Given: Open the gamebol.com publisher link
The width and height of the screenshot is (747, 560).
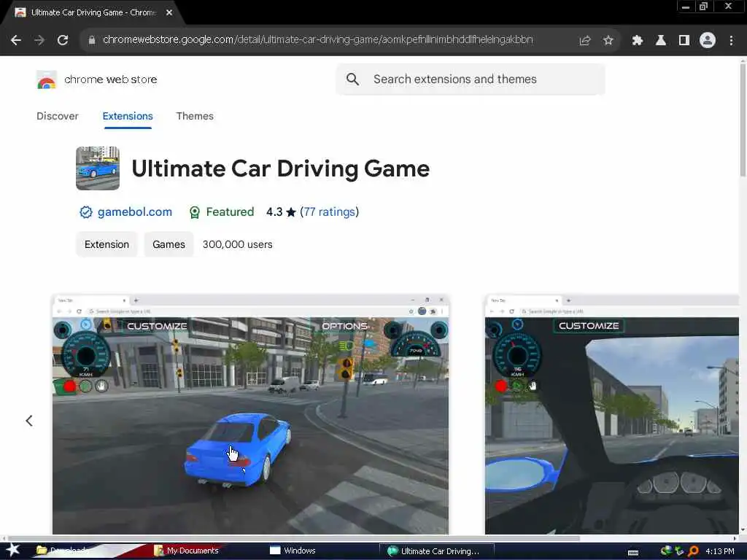Looking at the screenshot, I should coord(135,212).
